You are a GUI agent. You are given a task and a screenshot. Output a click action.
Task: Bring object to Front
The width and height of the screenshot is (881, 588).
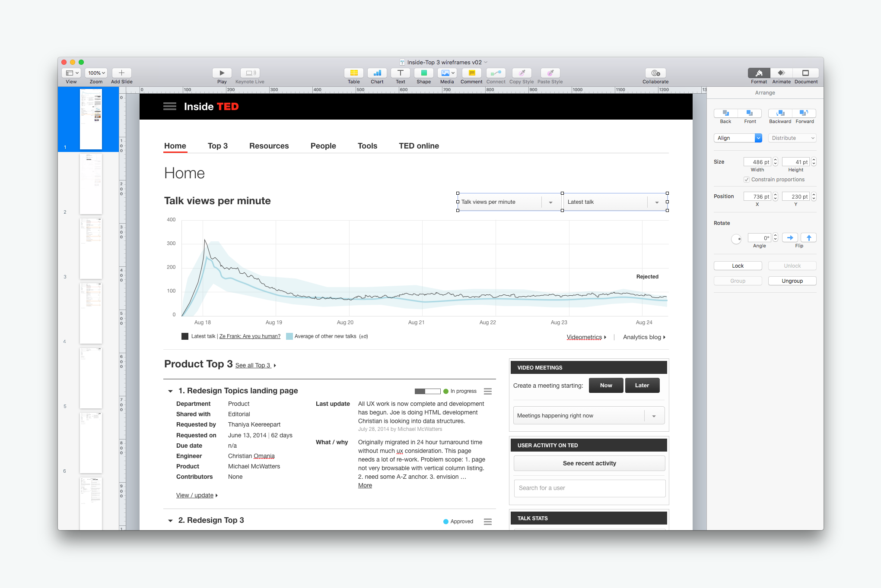[750, 113]
